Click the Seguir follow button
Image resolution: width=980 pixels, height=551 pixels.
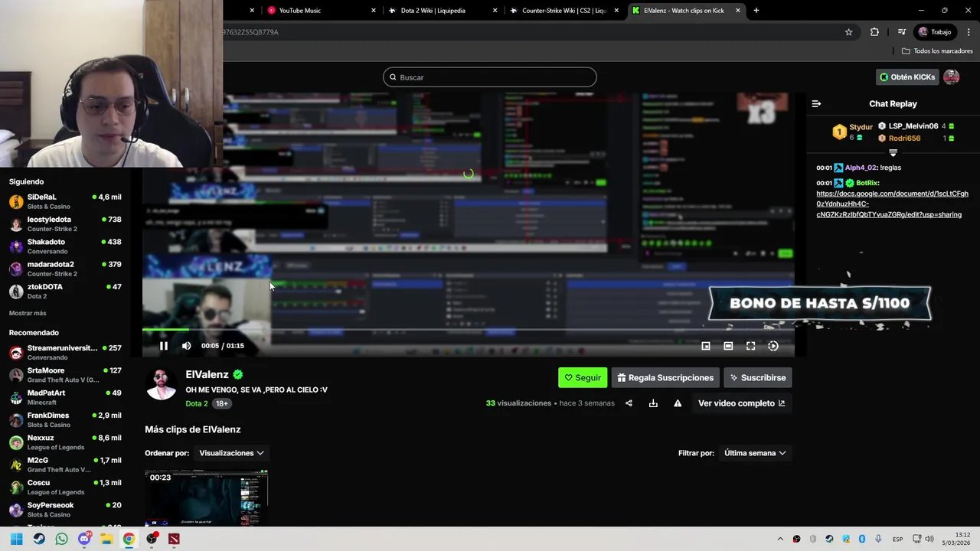[x=583, y=377]
